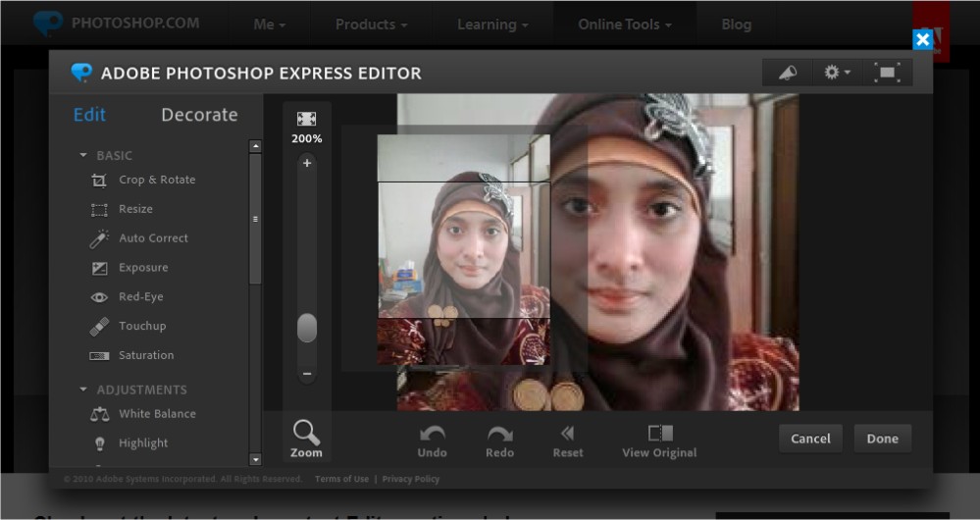Open the gear settings dropdown
The height and width of the screenshot is (520, 980).
click(x=837, y=73)
